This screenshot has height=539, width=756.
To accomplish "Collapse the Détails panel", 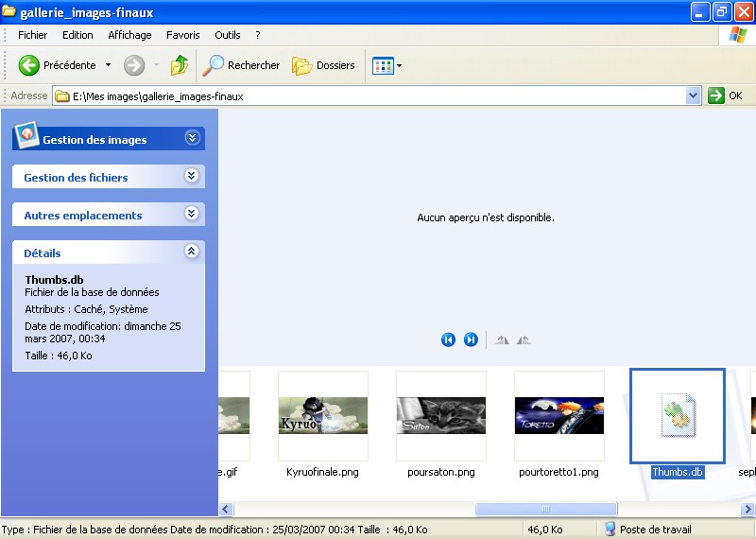I will (192, 252).
